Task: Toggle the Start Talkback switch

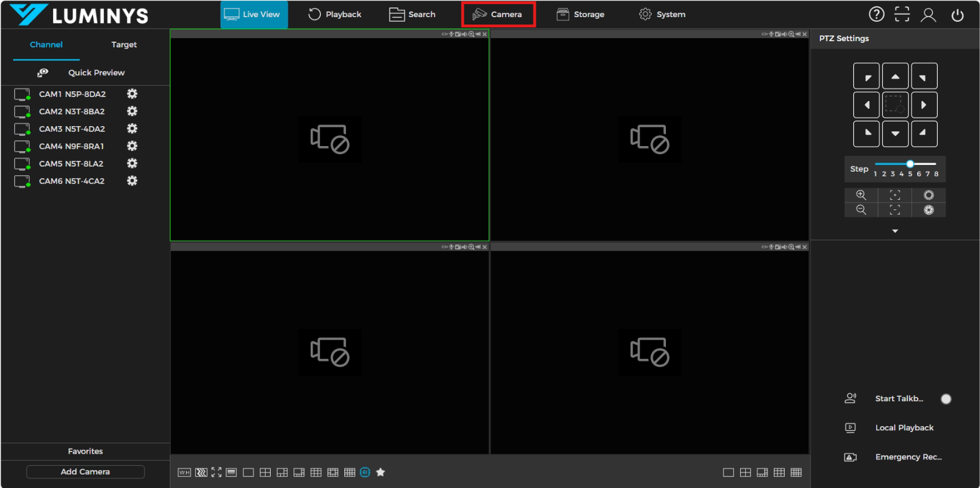Action: click(946, 399)
